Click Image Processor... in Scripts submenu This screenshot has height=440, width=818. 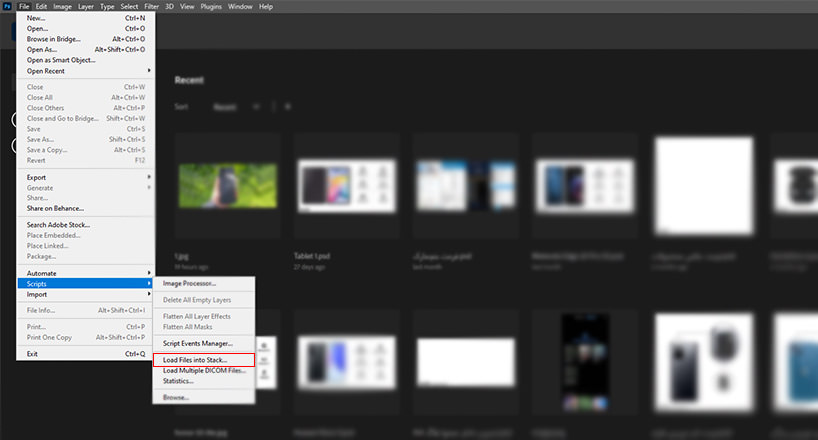tap(203, 283)
